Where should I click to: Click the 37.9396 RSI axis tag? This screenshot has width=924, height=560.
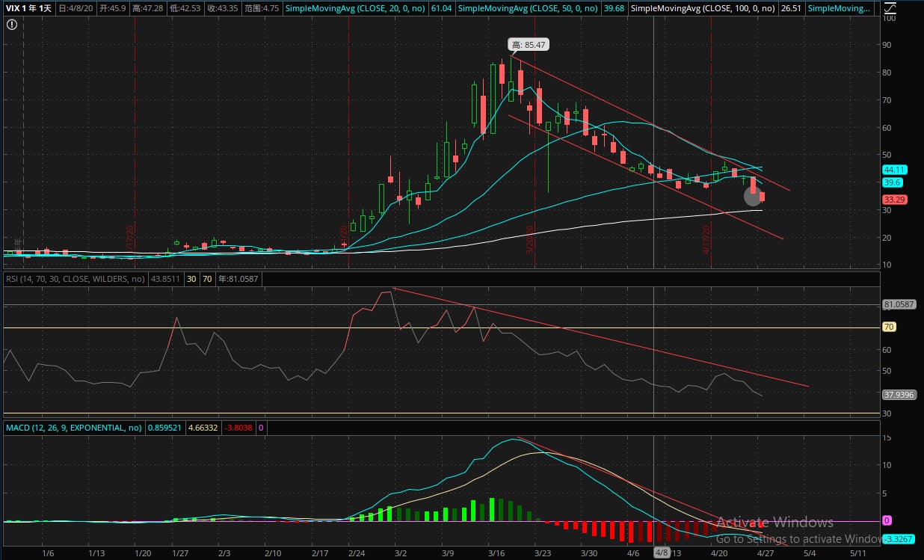coord(898,396)
